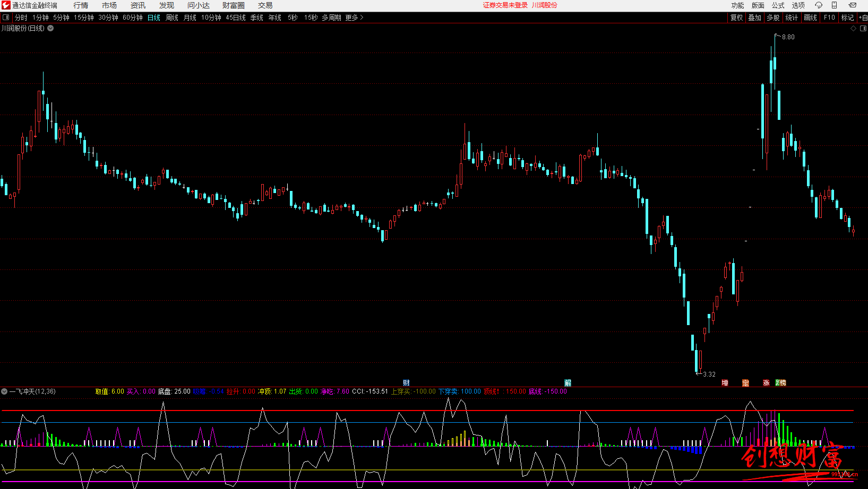Switch to 5分钟 period tab
The width and height of the screenshot is (868, 489).
[x=61, y=18]
